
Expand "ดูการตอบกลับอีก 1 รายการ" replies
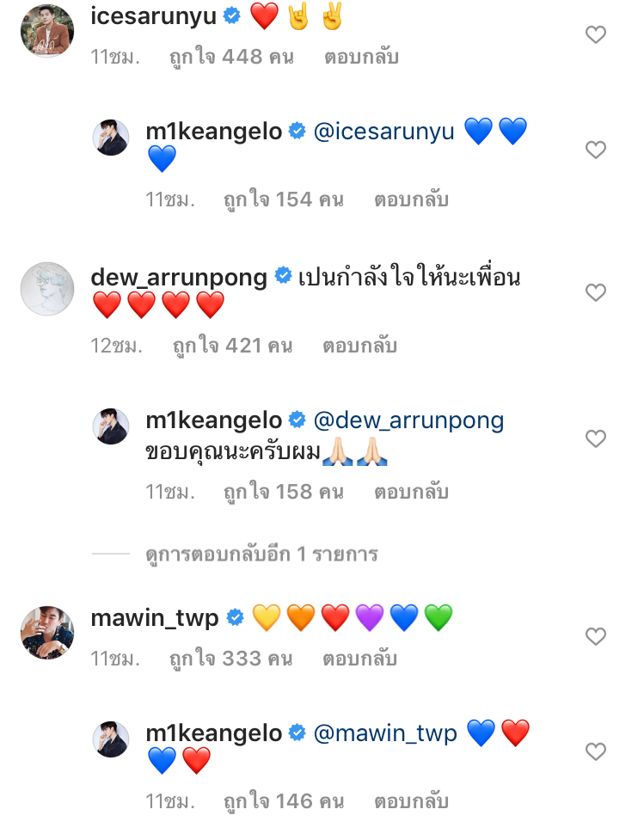pyautogui.click(x=261, y=555)
